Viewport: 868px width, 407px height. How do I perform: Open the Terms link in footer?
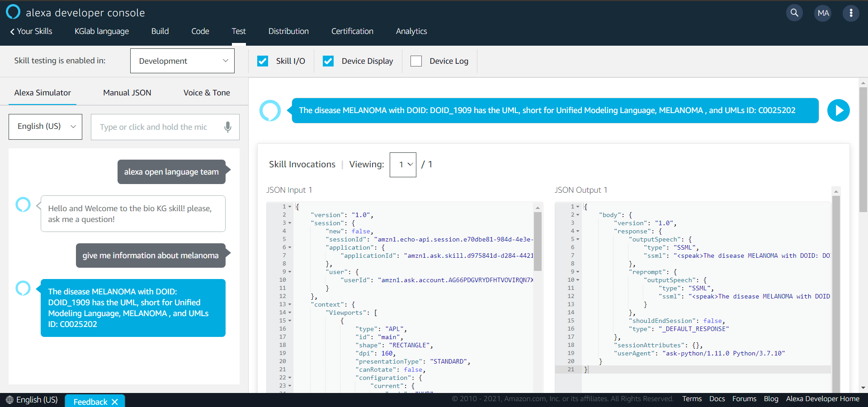point(692,399)
